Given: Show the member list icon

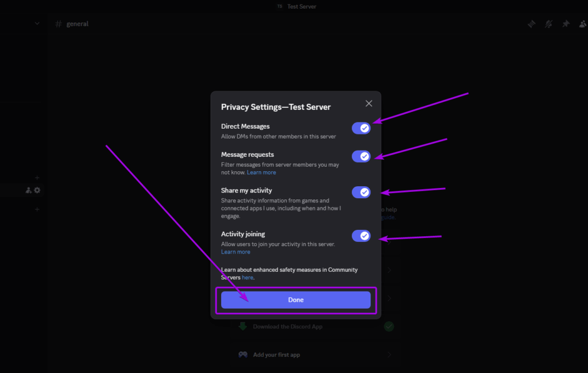Looking at the screenshot, I should (x=582, y=24).
